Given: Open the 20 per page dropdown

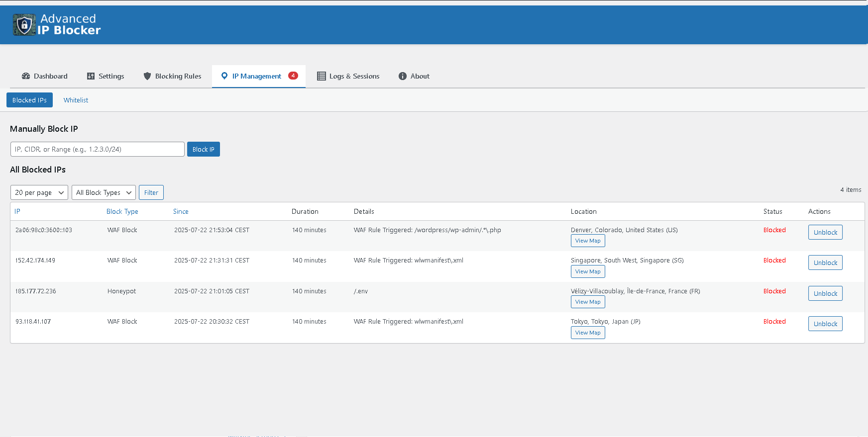Looking at the screenshot, I should click(39, 192).
